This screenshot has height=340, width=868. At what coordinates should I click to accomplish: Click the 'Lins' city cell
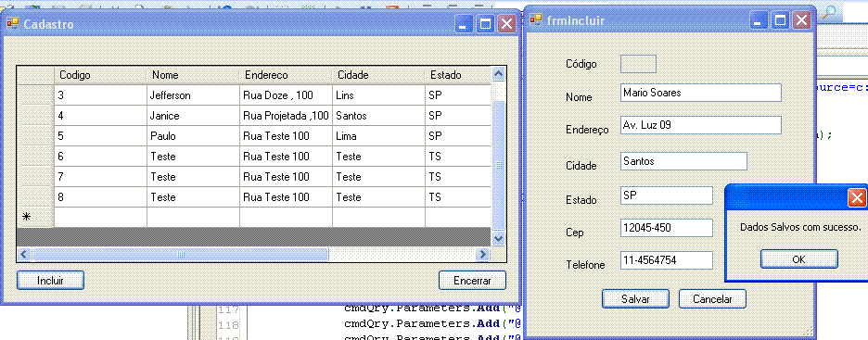point(378,95)
